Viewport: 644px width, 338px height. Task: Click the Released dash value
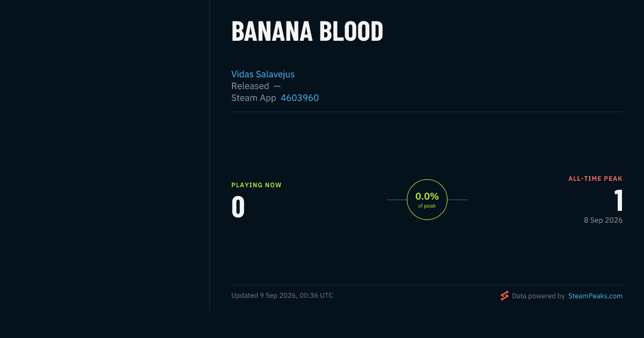(277, 86)
